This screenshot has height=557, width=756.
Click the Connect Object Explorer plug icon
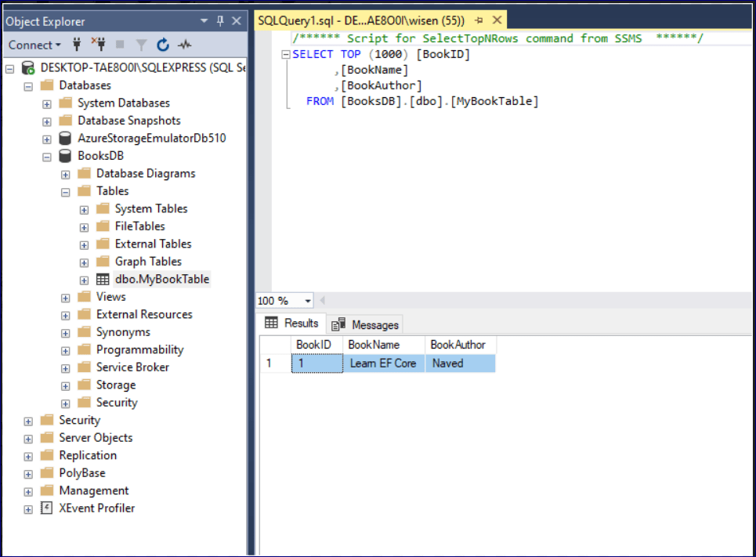click(77, 45)
